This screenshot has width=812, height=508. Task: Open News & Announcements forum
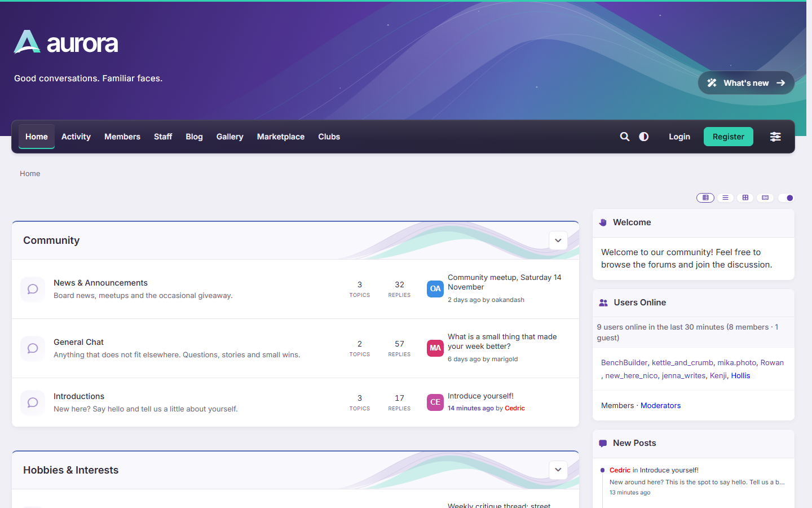[100, 283]
